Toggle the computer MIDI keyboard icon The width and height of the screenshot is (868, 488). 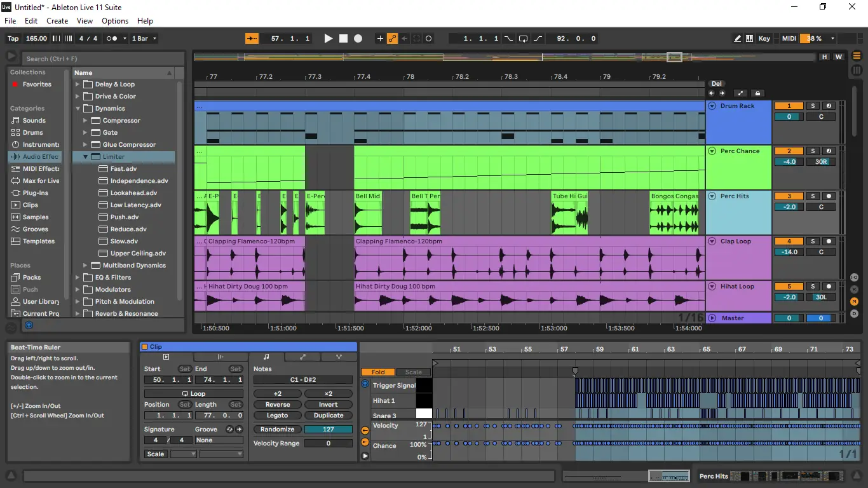(x=749, y=39)
